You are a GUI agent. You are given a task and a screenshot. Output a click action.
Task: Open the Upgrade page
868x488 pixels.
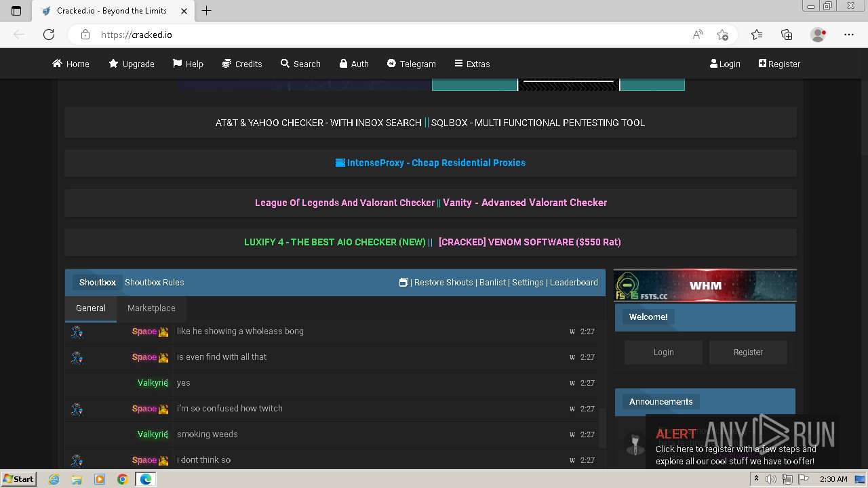[x=132, y=64]
